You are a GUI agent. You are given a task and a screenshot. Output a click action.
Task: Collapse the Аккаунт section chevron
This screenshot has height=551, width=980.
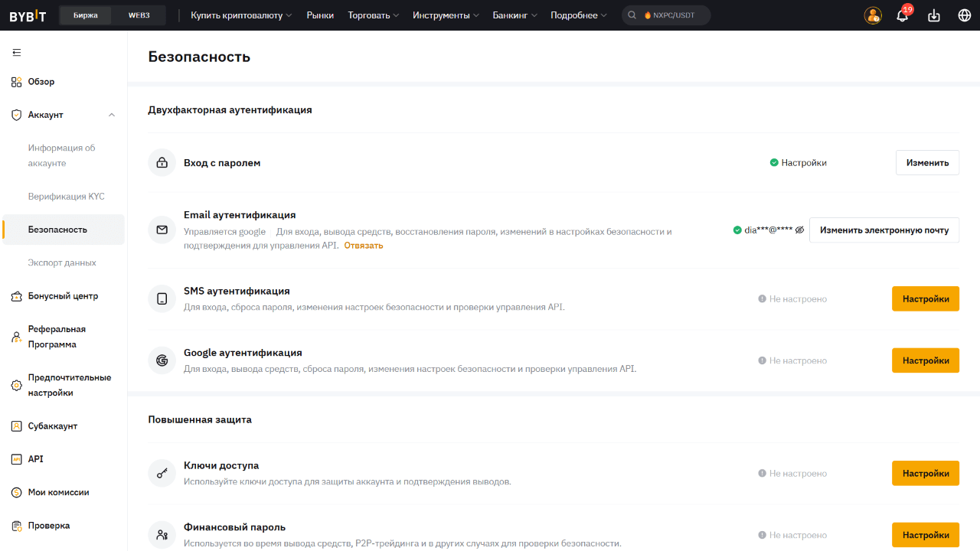pos(112,115)
